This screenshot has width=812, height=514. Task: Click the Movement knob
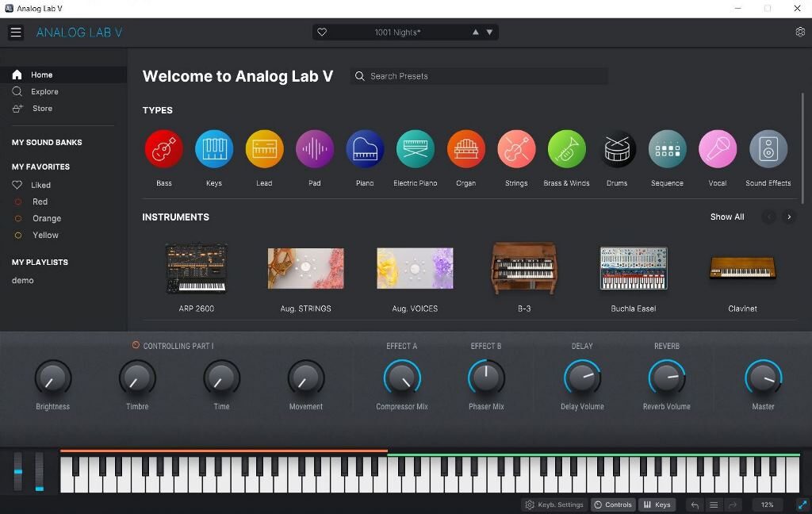tap(306, 378)
